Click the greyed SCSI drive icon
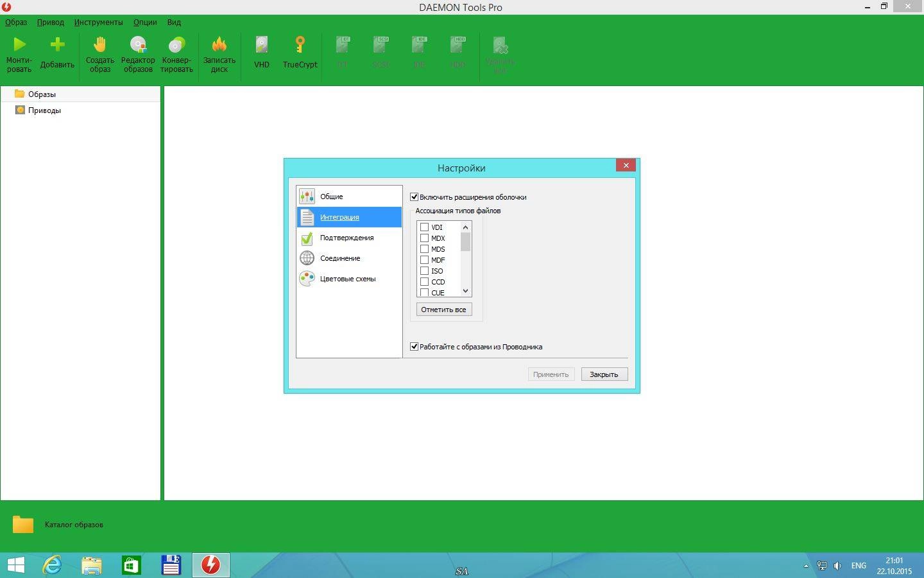The height and width of the screenshot is (578, 924). 381,44
